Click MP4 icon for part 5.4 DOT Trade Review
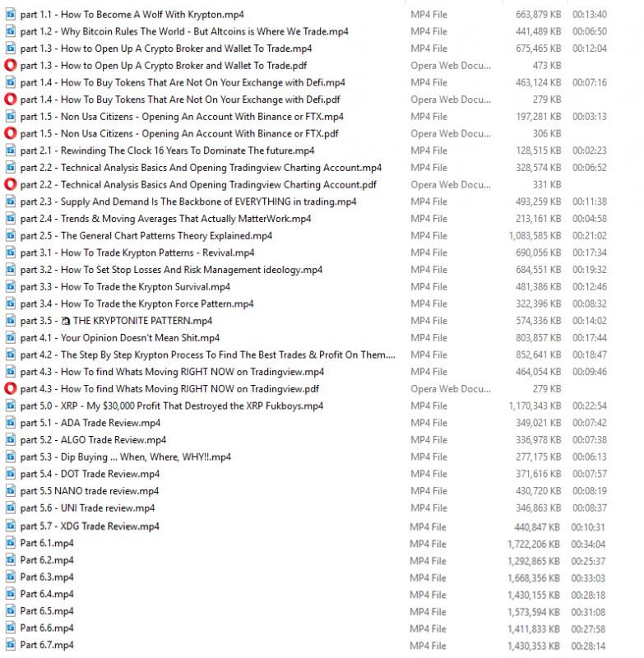Screen dimensions: 644x658 [11, 474]
